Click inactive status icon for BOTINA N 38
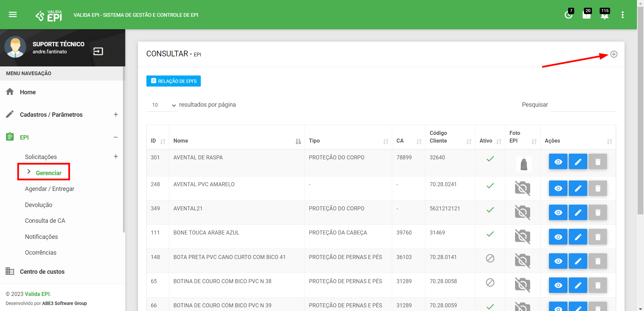 tap(490, 282)
